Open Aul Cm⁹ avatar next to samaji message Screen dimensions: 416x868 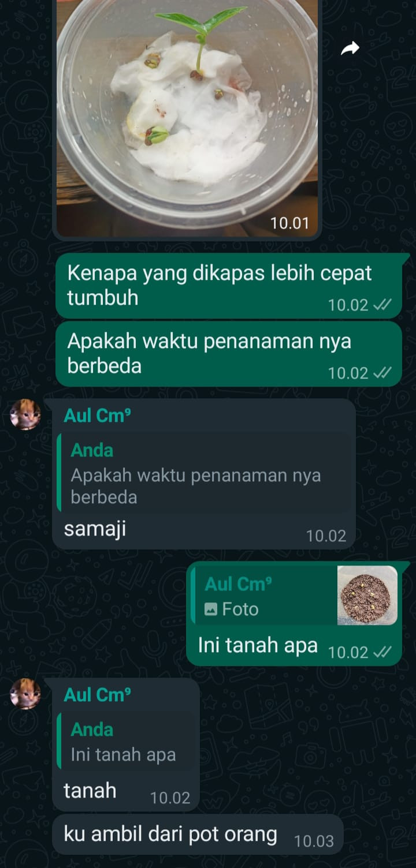click(x=25, y=414)
